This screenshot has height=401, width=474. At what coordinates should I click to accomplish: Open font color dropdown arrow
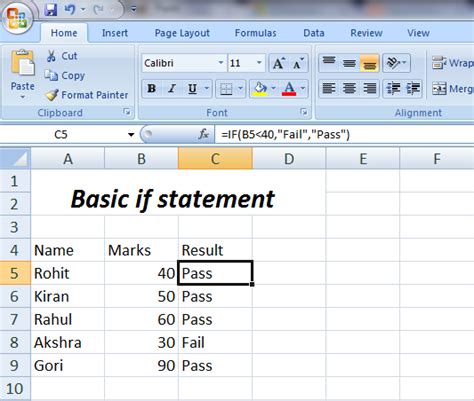(x=303, y=88)
